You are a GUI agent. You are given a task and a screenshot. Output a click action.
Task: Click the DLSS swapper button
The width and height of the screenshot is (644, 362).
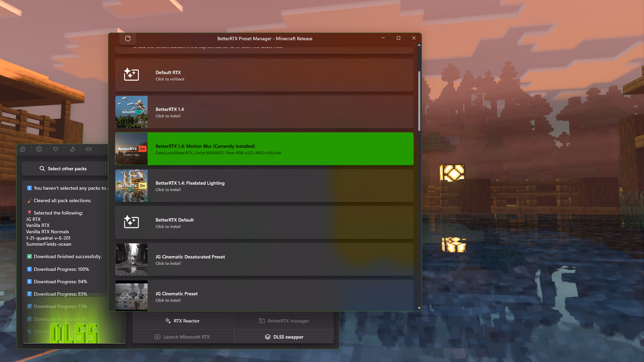pos(284,337)
